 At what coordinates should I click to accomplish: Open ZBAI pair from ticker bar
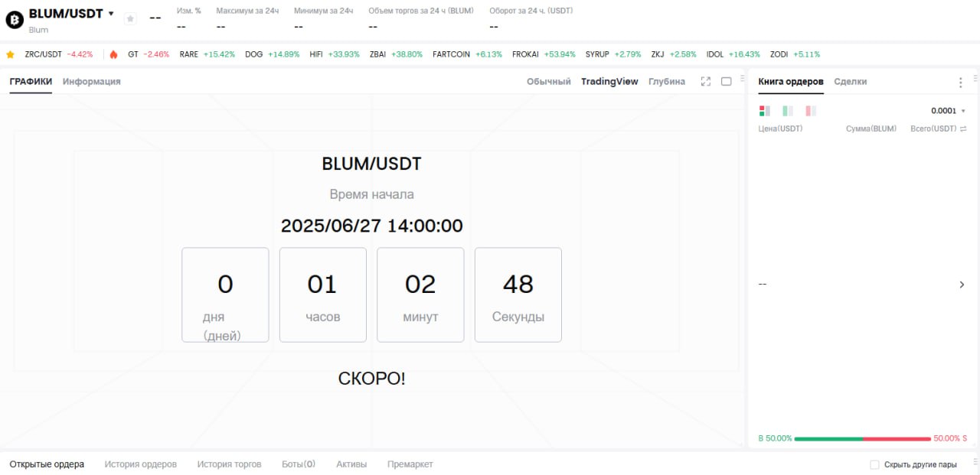(396, 54)
